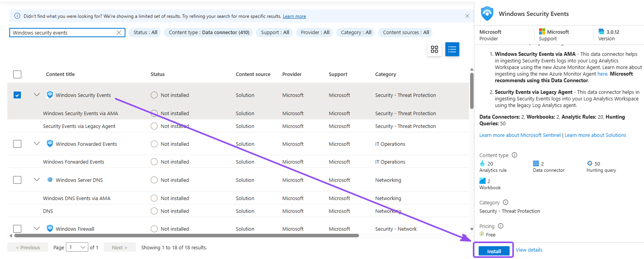Screen dimensions: 644x259
Task: Select the Windows Security Events via AMA row
Action: pyautogui.click(x=238, y=113)
